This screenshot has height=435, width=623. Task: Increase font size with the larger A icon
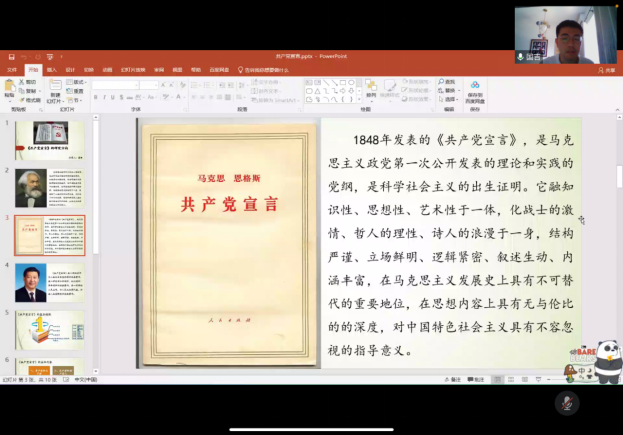click(163, 85)
